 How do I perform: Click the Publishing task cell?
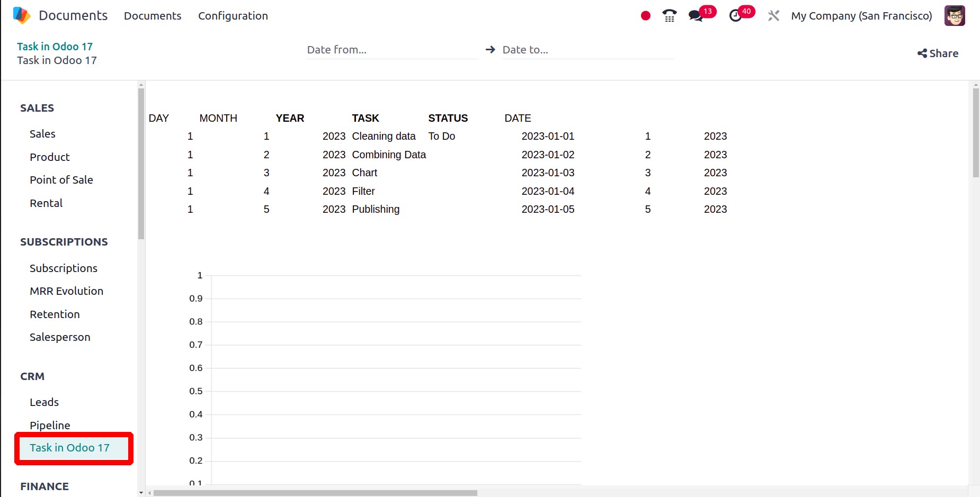coord(376,209)
